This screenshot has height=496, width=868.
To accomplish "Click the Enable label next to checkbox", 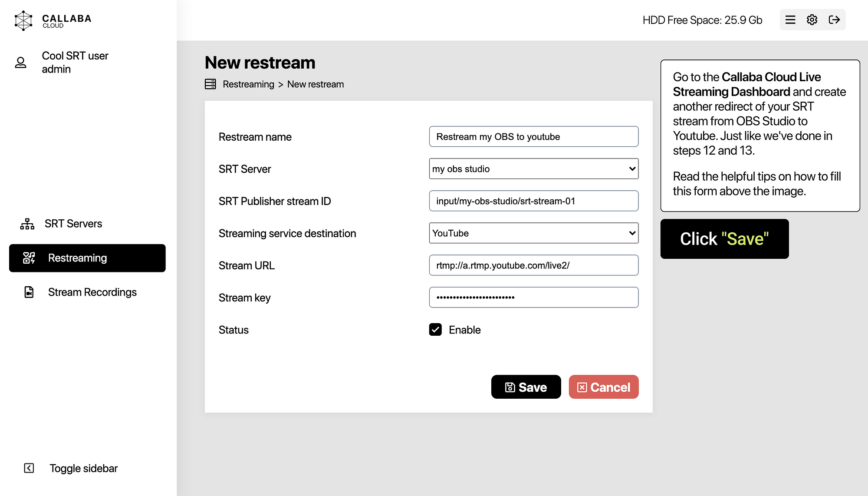I will [x=465, y=330].
